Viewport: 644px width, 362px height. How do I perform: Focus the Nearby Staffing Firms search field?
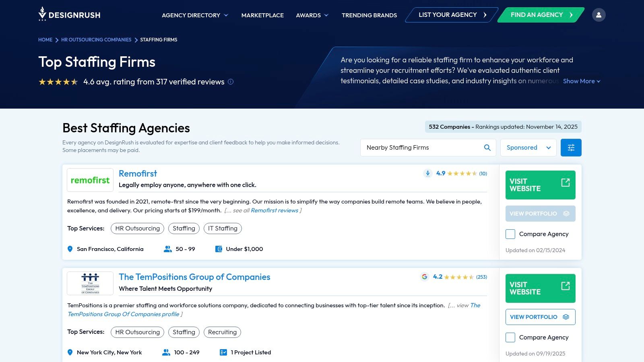click(428, 148)
